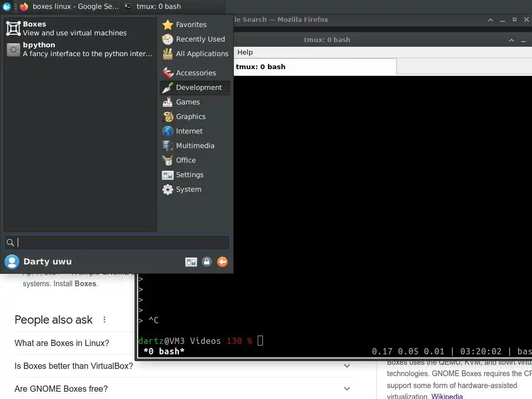
Task: Switch to Firefox window in taskbar
Action: [x=70, y=6]
